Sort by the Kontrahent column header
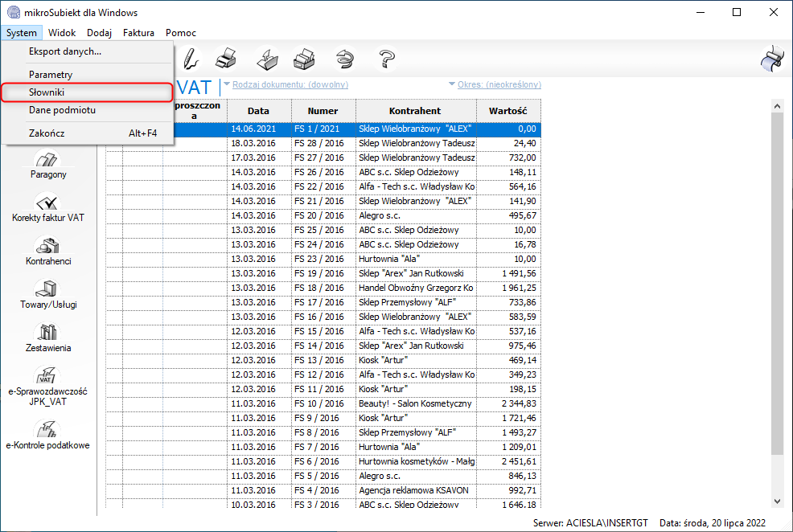 [x=415, y=111]
